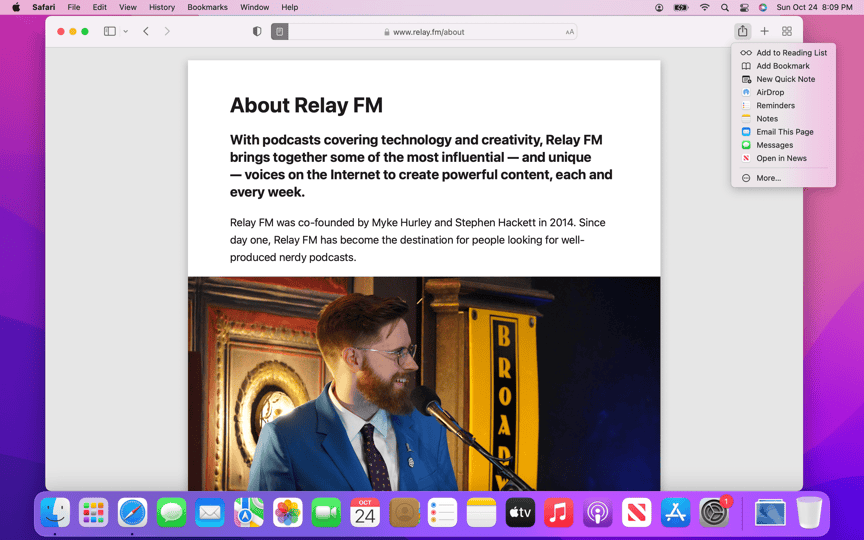Open Music from the Dock
Image resolution: width=864 pixels, height=540 pixels.
pyautogui.click(x=559, y=512)
